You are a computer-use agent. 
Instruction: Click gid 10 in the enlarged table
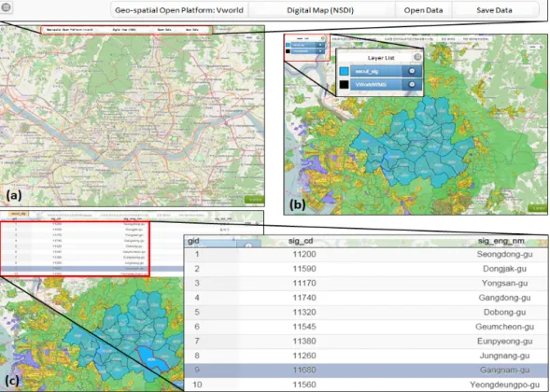tap(197, 385)
